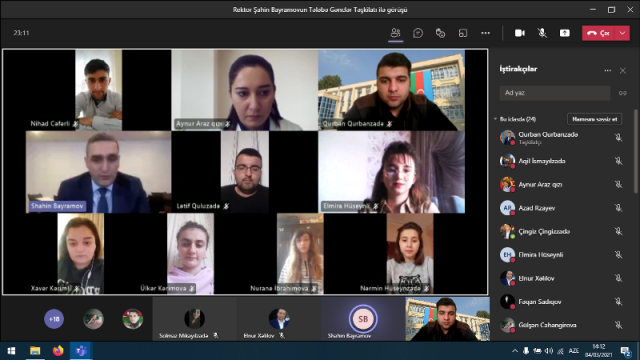Open dropdown arrow beside leave button
Viewport: 640px width, 360px height.
click(x=622, y=33)
